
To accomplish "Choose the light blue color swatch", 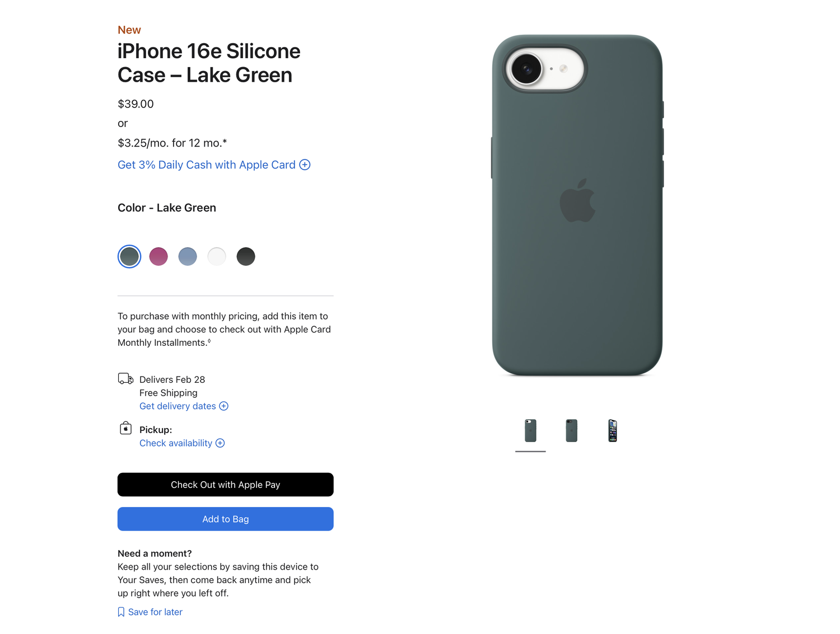I will pyautogui.click(x=188, y=257).
